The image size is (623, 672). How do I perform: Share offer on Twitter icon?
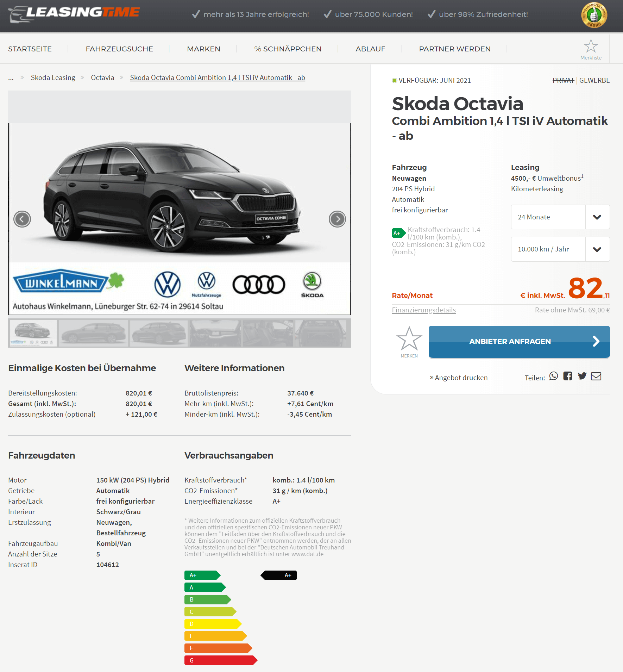(582, 376)
